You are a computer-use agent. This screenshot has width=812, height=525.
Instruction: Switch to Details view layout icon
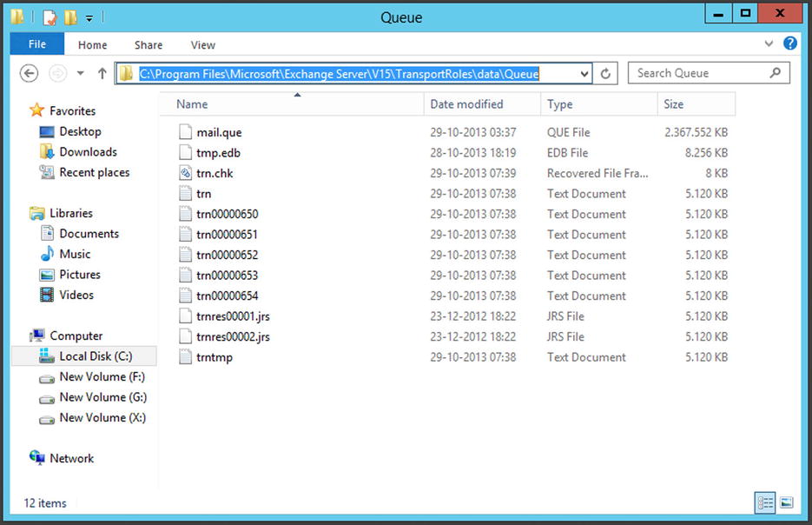point(765,502)
